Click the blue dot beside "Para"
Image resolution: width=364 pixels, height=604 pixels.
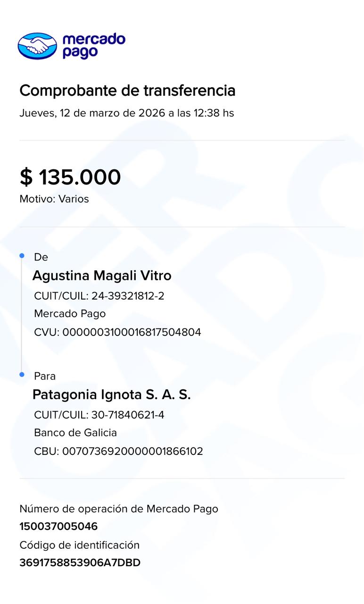pos(22,375)
